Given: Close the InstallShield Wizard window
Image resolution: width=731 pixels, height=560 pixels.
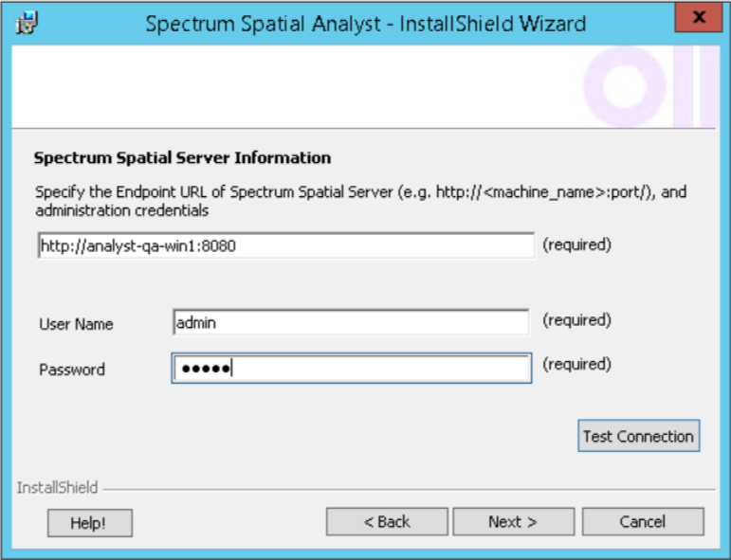Looking at the screenshot, I should 698,18.
